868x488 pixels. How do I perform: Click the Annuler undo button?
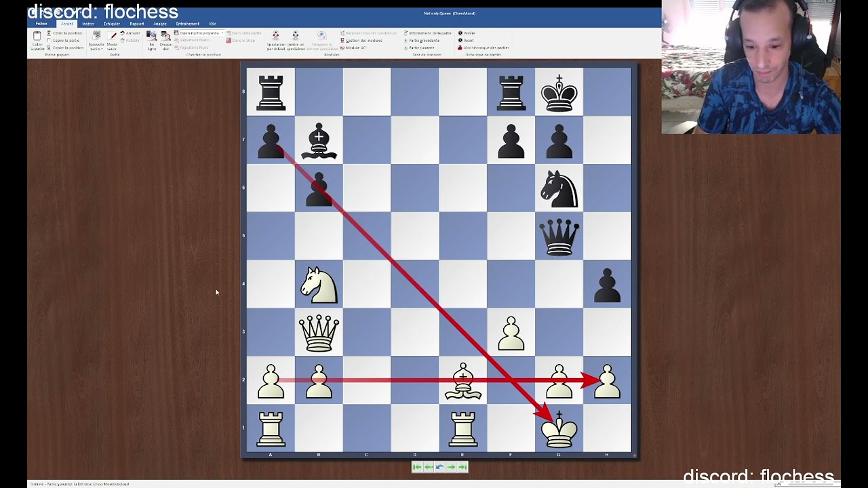point(130,33)
